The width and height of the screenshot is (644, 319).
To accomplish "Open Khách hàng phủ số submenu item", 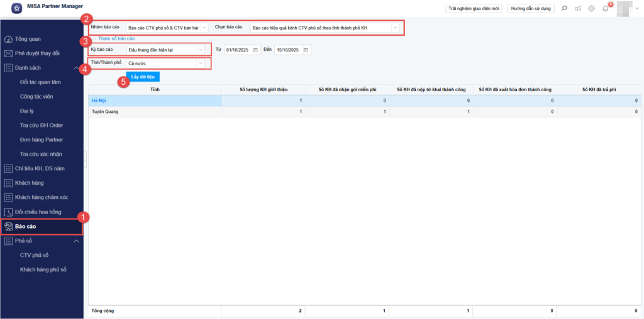I will pos(43,269).
